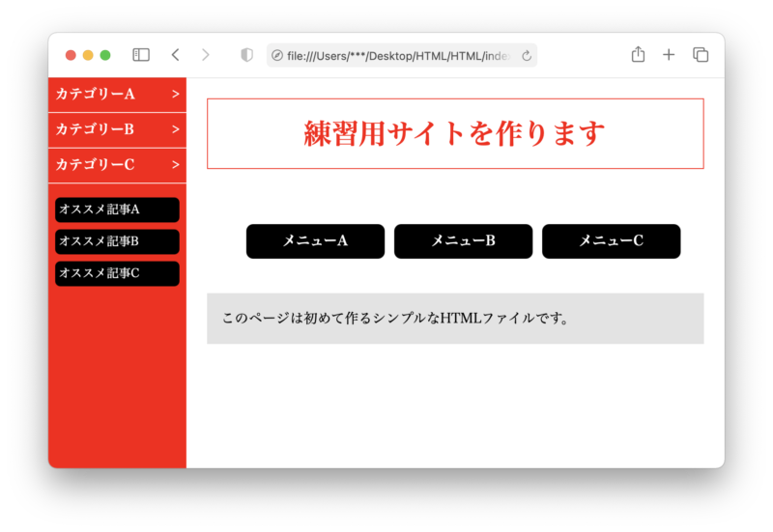The height and width of the screenshot is (532, 773).
Task: Maximize the window with the green button
Action: (x=105, y=55)
